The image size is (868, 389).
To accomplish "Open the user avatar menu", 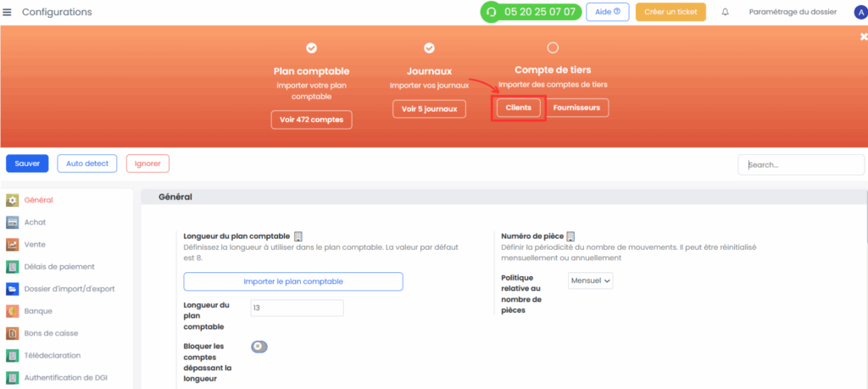I will (860, 12).
